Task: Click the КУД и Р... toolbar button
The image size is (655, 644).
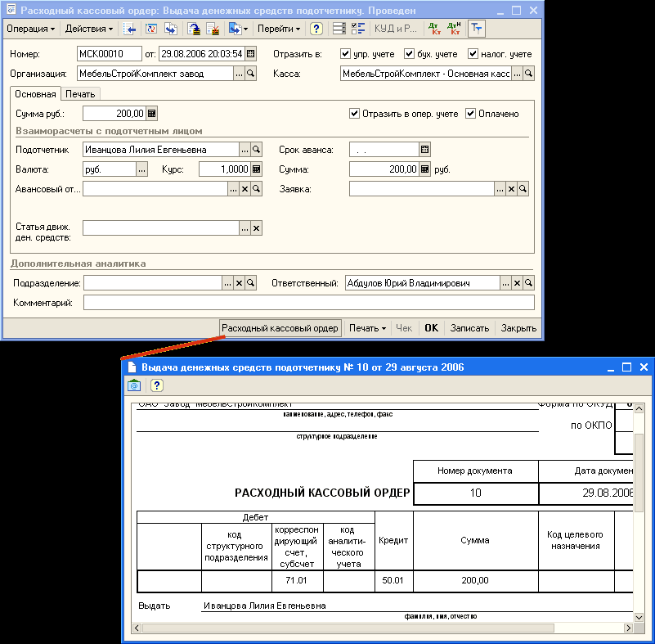Action: [395, 29]
